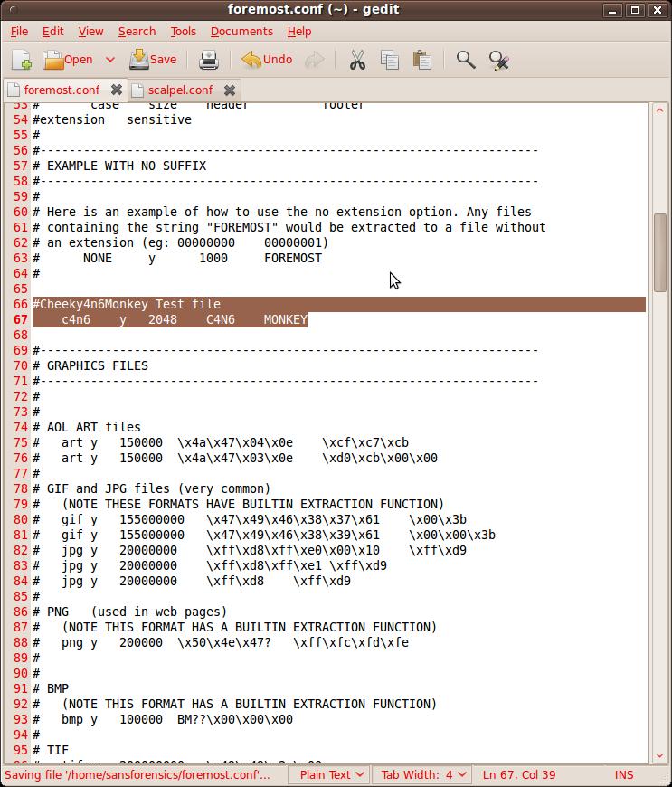Click '#extension sensitive' line 54

click(x=112, y=119)
